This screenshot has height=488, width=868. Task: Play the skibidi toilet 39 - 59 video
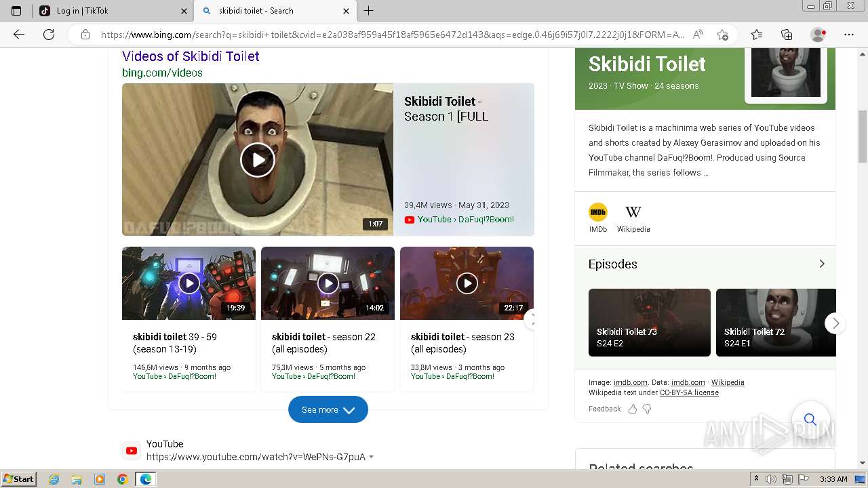click(189, 283)
